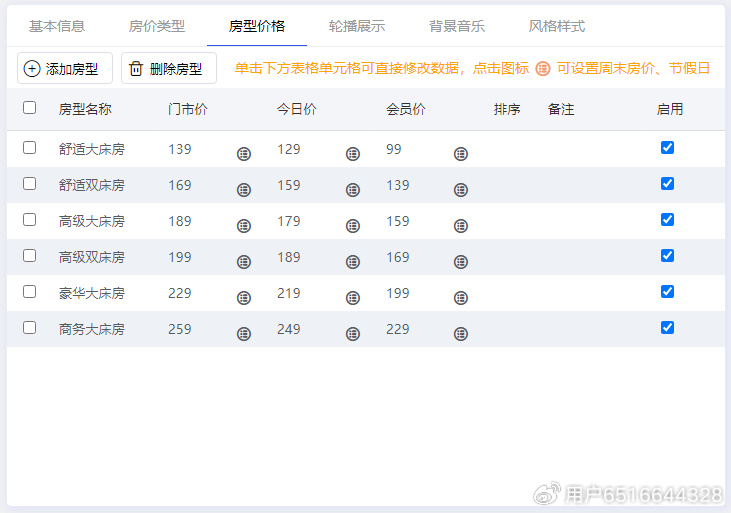Click the 高级大床房 name cell
Viewport: 731px width, 513px height.
[x=92, y=221]
